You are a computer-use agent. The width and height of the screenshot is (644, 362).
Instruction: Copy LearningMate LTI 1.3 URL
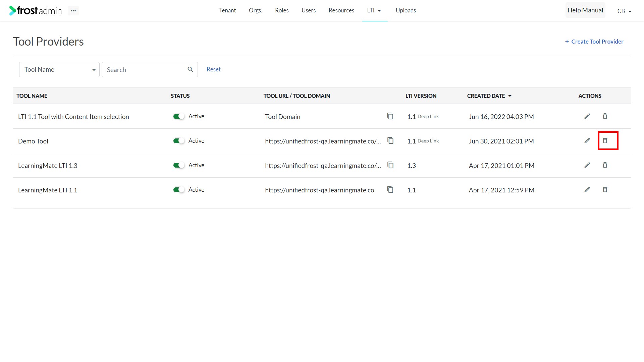click(x=390, y=165)
